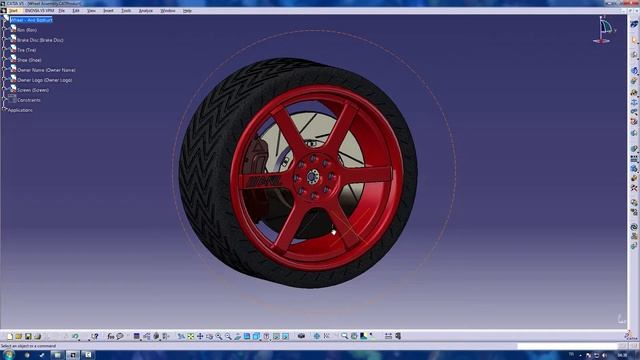Viewport: 640px width, 360px height.
Task: Expand the Constraints tree node
Action: (x=5, y=100)
